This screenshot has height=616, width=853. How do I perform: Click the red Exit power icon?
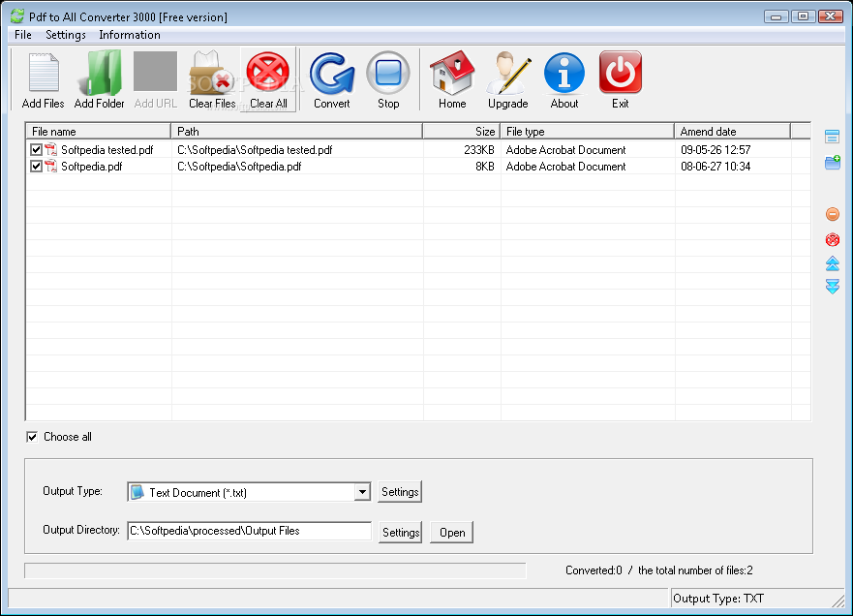click(x=621, y=73)
